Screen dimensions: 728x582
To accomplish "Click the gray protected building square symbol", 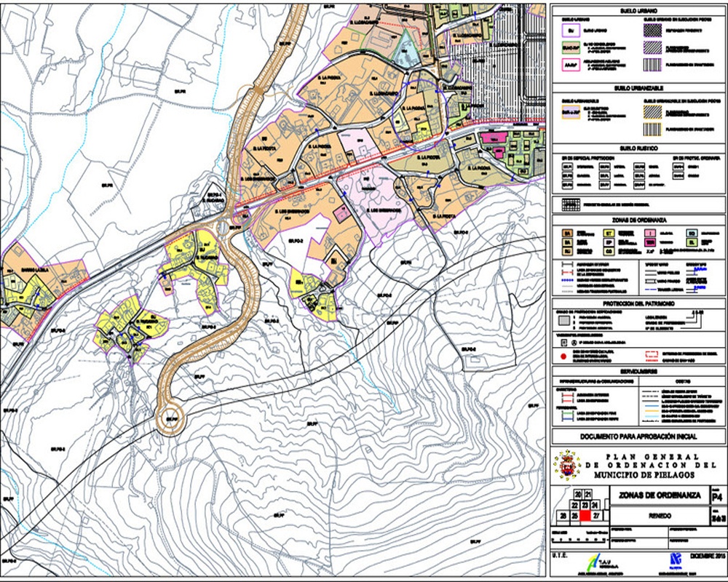I will [x=564, y=321].
